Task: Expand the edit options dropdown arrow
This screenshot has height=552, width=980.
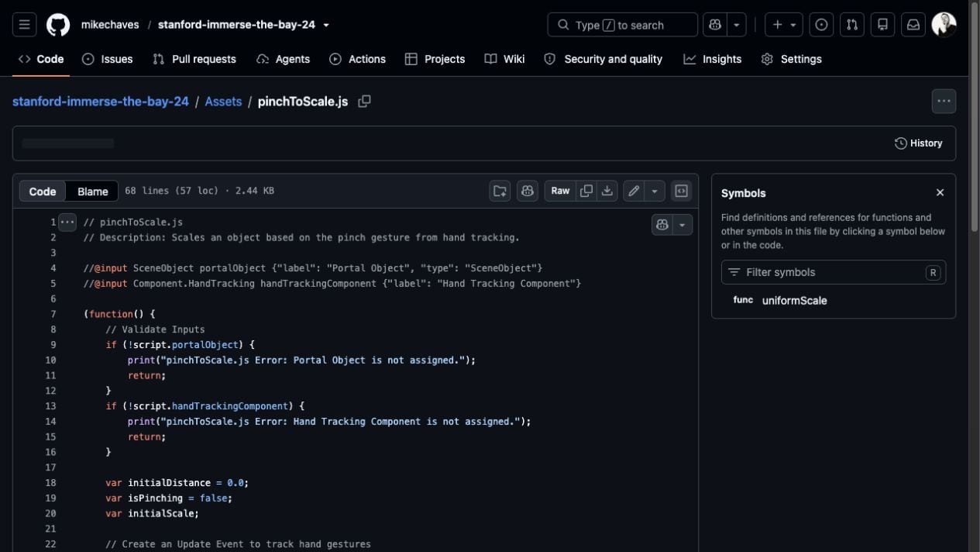Action: [655, 191]
